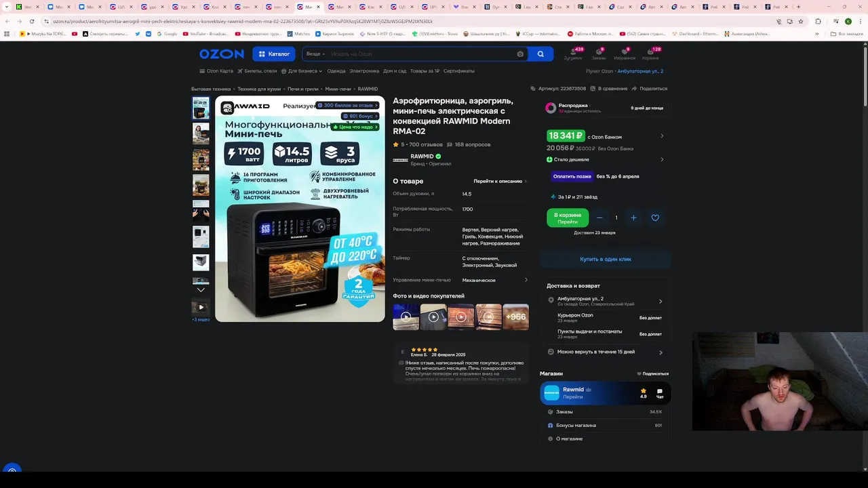Screen dimensions: 868x488
Task: Click Подписаться on the store
Action: (653, 373)
